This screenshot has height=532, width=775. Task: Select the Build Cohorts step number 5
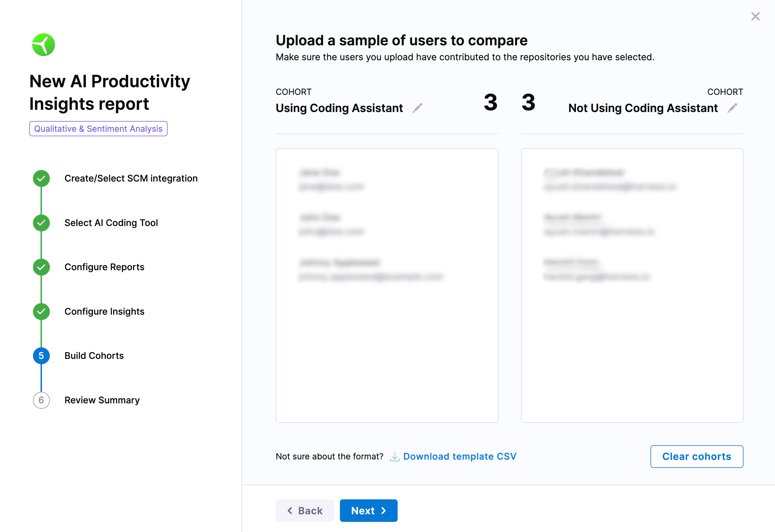41,356
